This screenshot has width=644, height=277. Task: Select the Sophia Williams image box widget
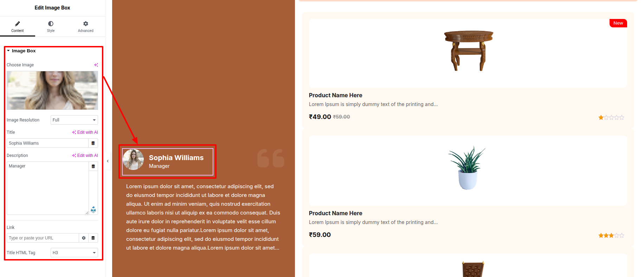168,162
